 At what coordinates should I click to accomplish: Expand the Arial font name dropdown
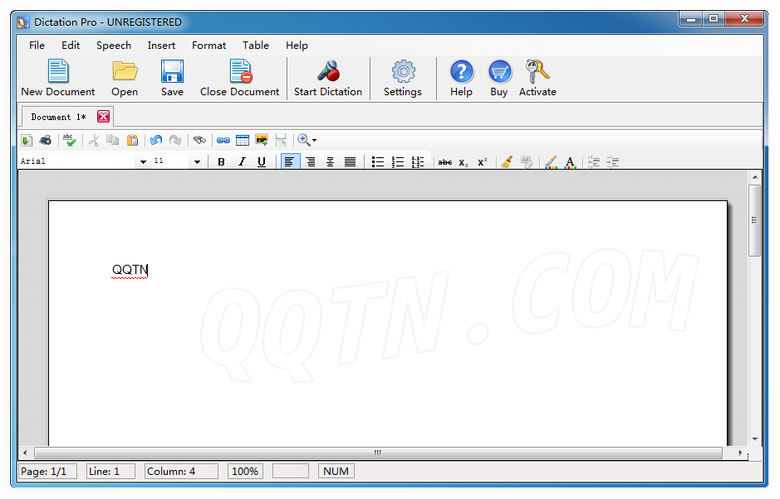pos(143,162)
